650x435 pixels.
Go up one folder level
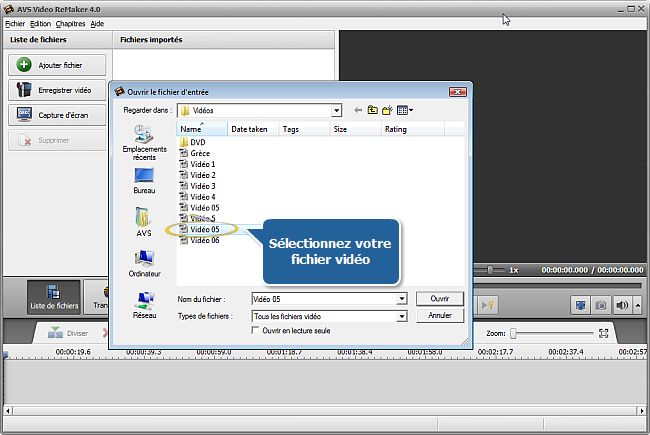coord(372,110)
